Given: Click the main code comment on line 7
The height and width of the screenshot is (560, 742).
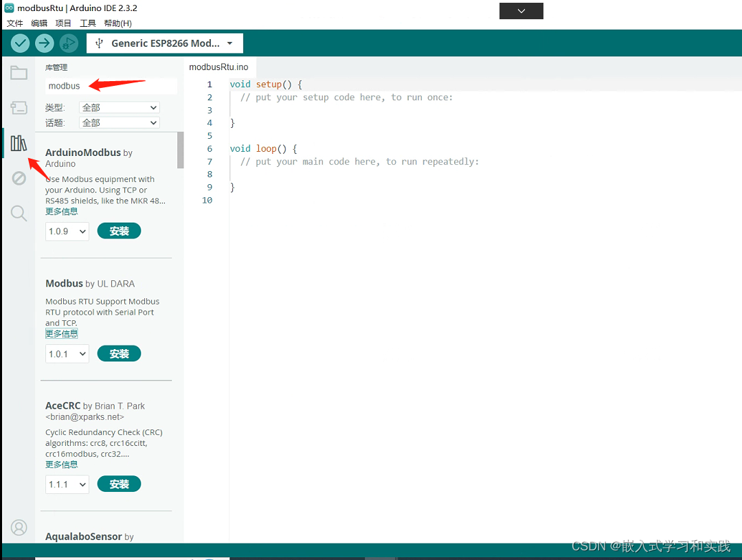Looking at the screenshot, I should [359, 161].
